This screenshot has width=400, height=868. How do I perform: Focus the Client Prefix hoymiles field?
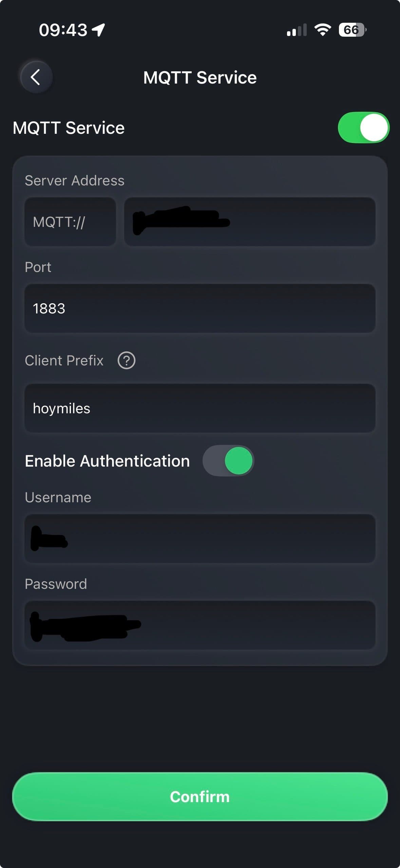pos(200,408)
